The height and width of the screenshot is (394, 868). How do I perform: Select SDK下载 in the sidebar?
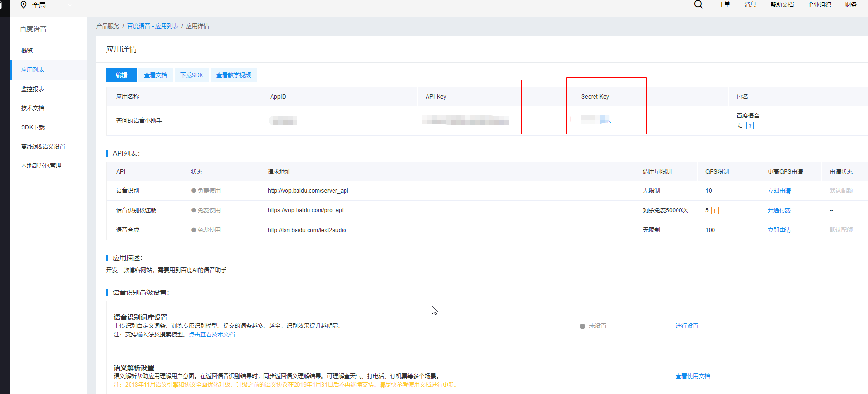click(48, 127)
